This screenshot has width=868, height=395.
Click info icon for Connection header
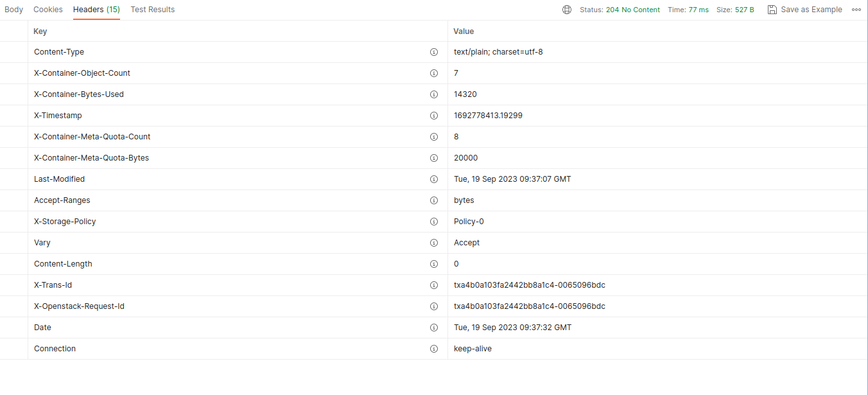pyautogui.click(x=434, y=349)
